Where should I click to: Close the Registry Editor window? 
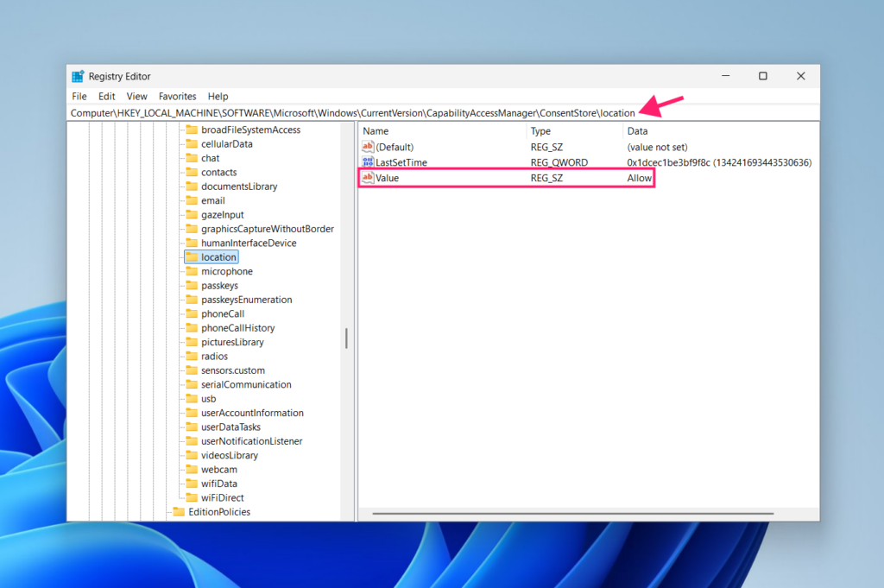pyautogui.click(x=800, y=76)
